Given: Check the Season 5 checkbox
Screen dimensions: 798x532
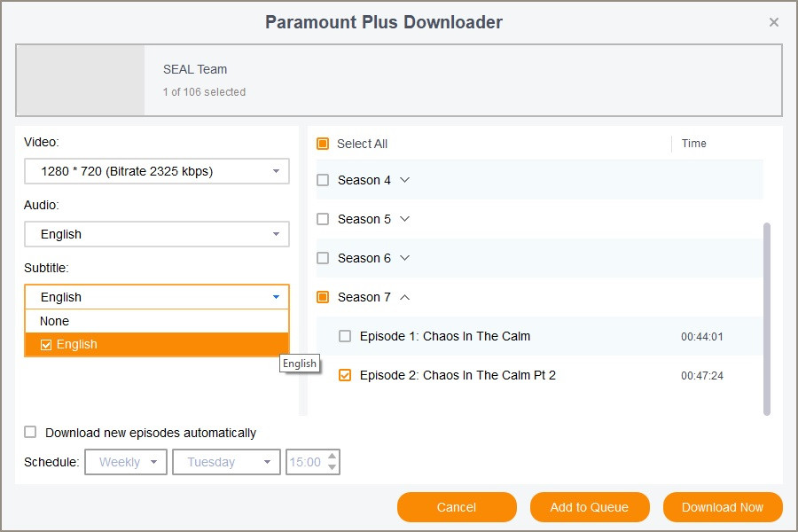Looking at the screenshot, I should [x=323, y=219].
